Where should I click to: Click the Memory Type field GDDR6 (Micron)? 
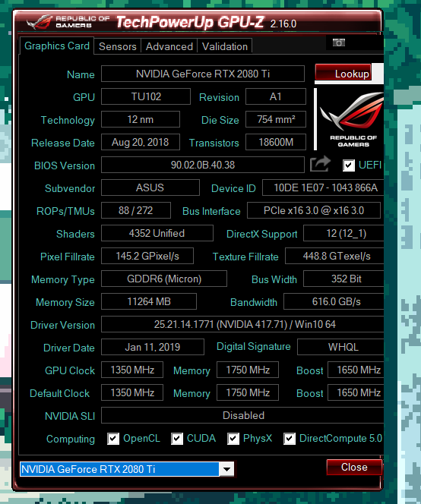coord(164,279)
